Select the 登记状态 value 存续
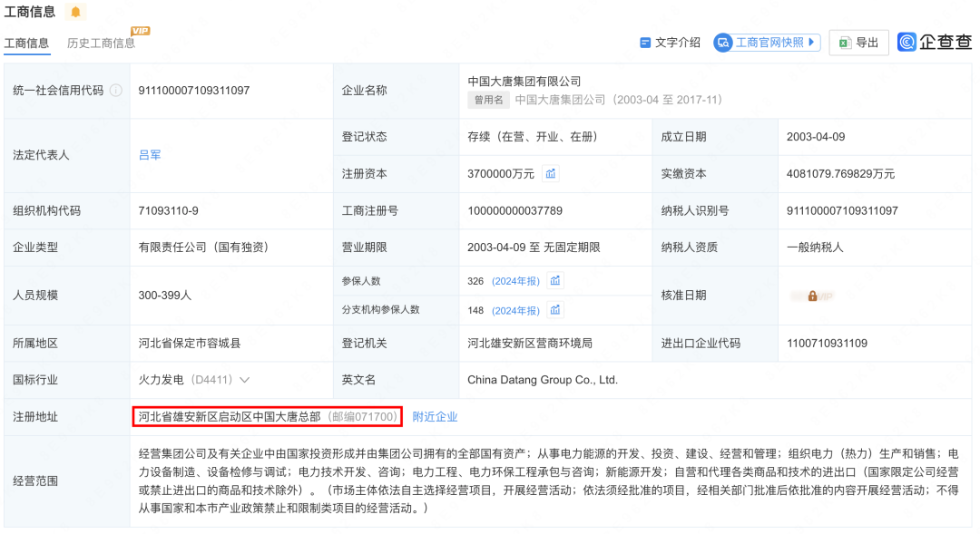The width and height of the screenshot is (980, 534). point(479,137)
